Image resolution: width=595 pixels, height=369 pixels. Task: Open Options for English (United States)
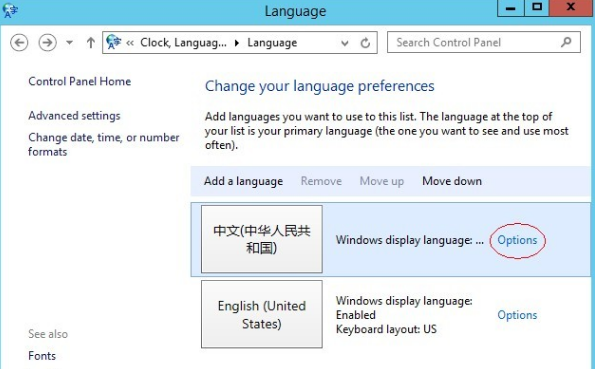click(x=517, y=315)
